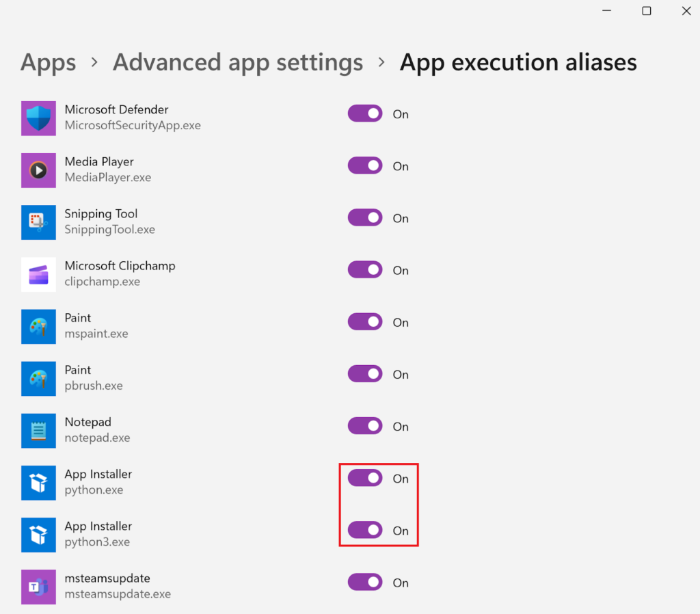Click the Notepad app icon
The height and width of the screenshot is (614, 700).
coord(38,431)
